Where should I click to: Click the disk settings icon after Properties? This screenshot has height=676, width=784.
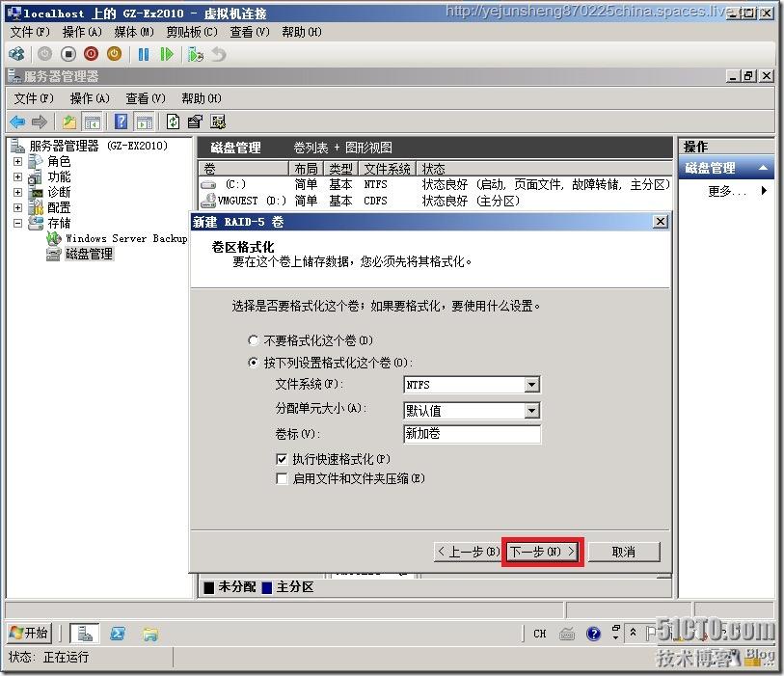tap(218, 122)
